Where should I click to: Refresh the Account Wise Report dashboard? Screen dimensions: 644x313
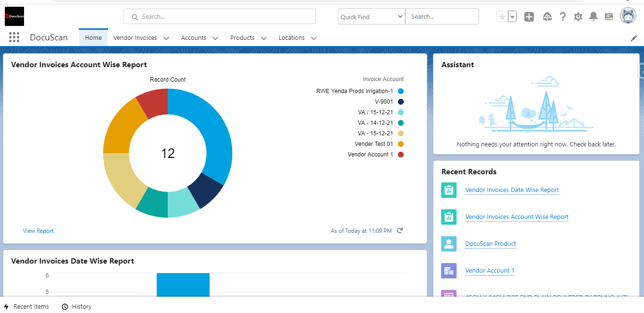pos(400,230)
